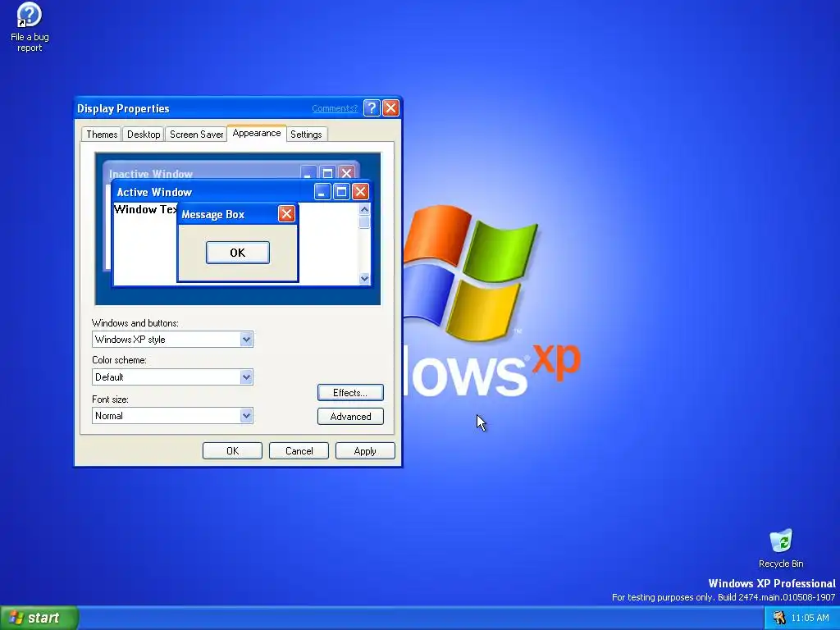
Task: Switch to the Themes tab
Action: tap(102, 135)
